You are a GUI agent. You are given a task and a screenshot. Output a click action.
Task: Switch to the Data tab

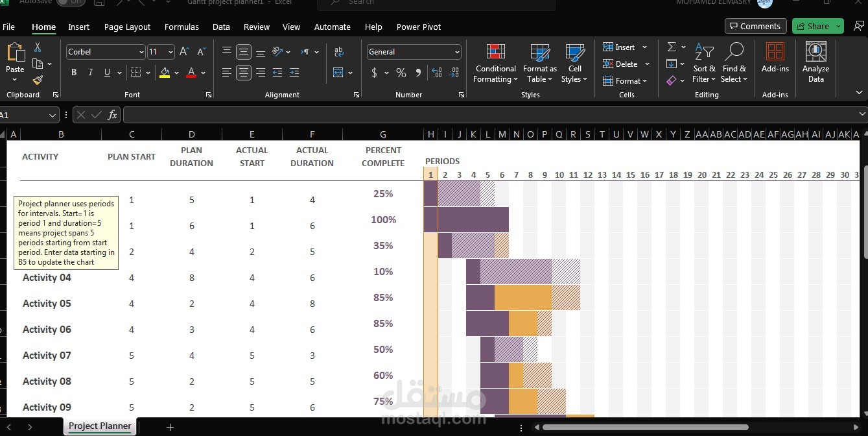point(221,27)
